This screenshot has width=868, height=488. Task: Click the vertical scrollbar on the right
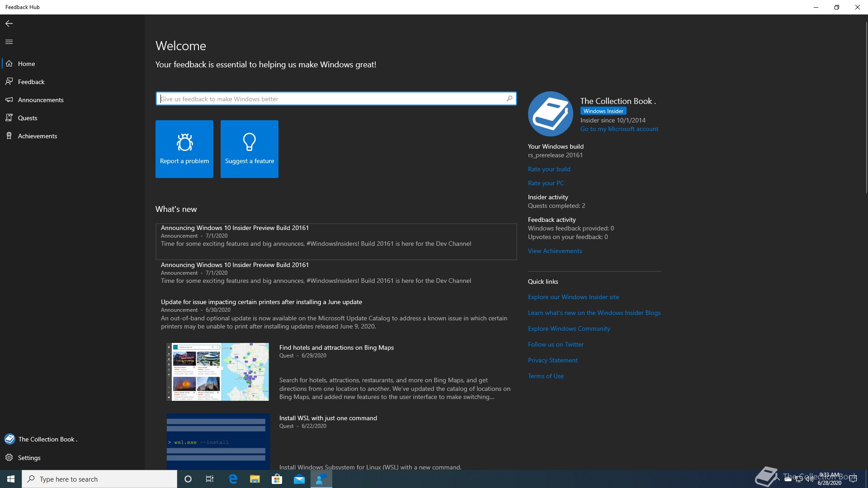coord(866,108)
